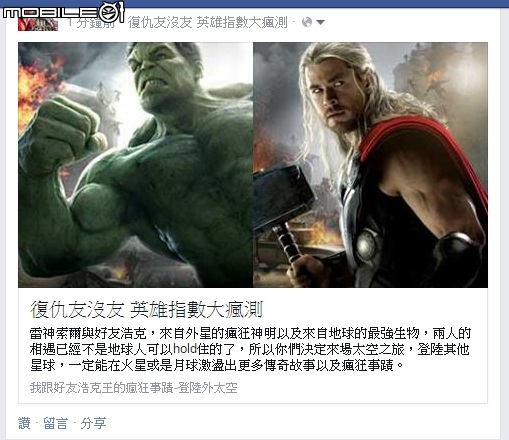Click the Hulk image in the preview
This screenshot has height=440, width=509.
point(135,165)
